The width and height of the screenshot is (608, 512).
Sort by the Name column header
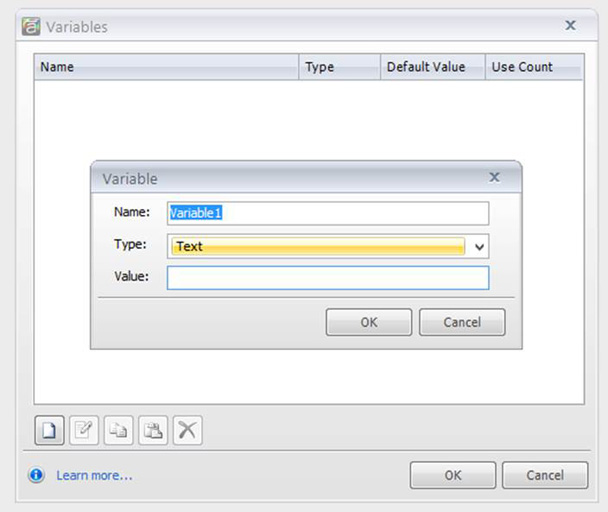166,67
